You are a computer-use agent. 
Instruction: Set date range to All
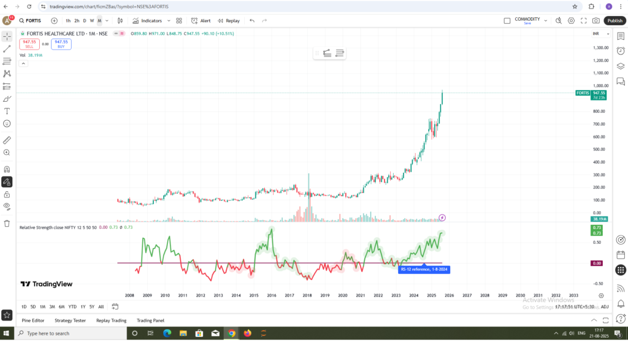[x=101, y=307]
